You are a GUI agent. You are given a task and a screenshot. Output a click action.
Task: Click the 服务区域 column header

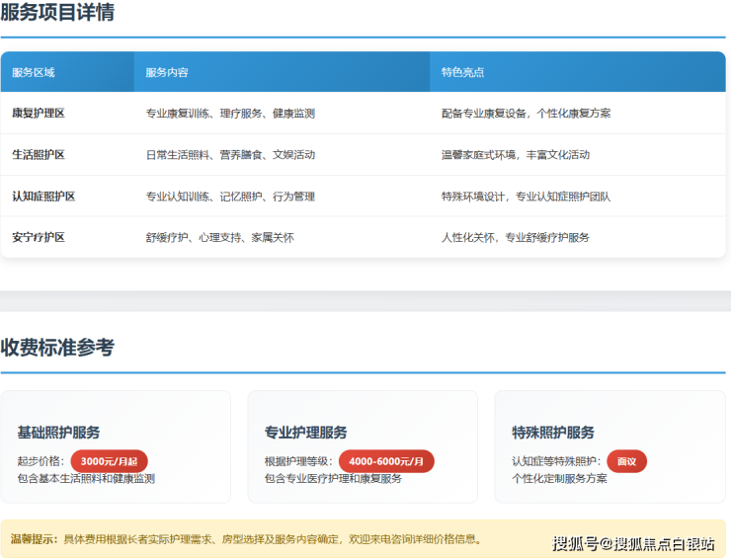(34, 72)
